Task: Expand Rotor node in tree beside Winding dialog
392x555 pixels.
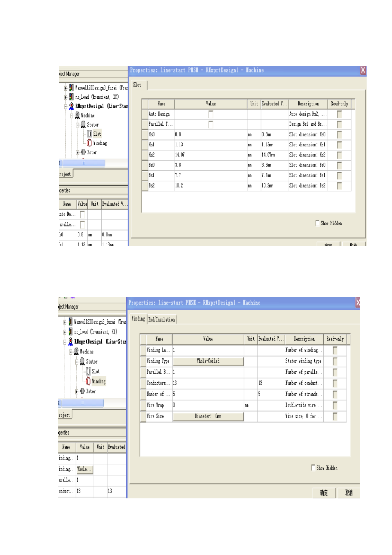Action: coord(76,392)
